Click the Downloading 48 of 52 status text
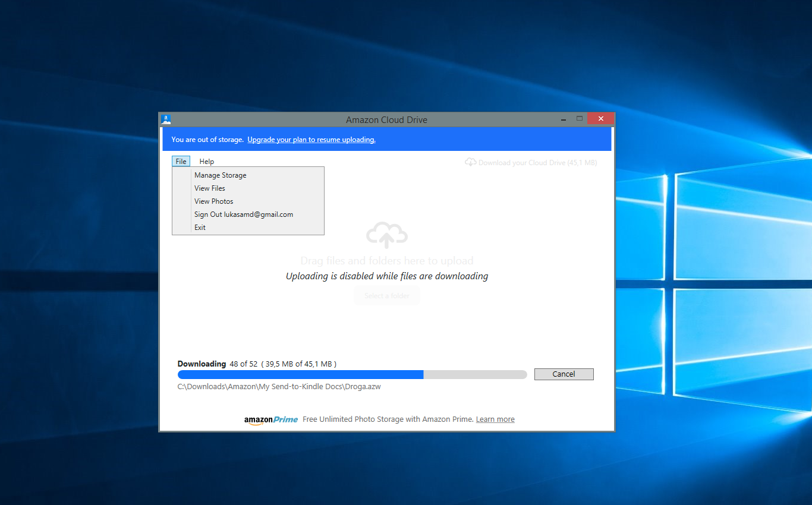The height and width of the screenshot is (505, 812). (x=257, y=364)
